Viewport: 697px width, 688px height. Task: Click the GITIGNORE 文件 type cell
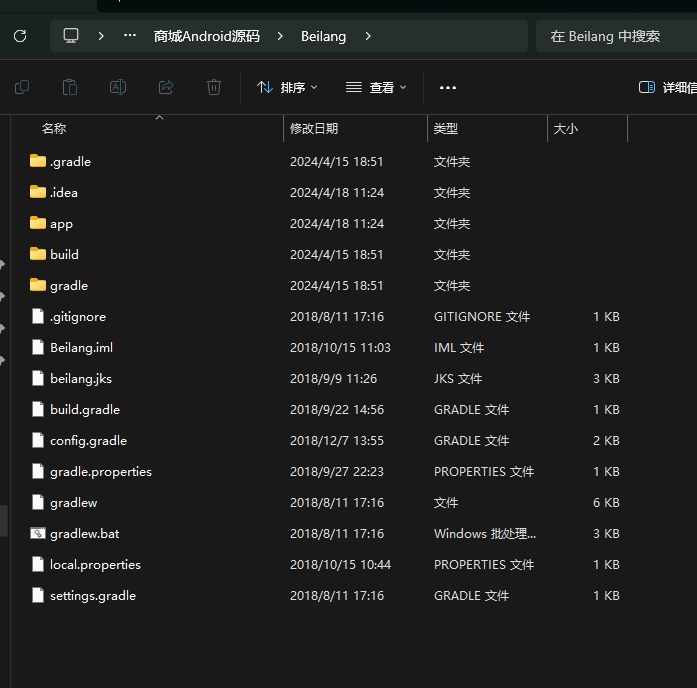pyautogui.click(x=482, y=316)
